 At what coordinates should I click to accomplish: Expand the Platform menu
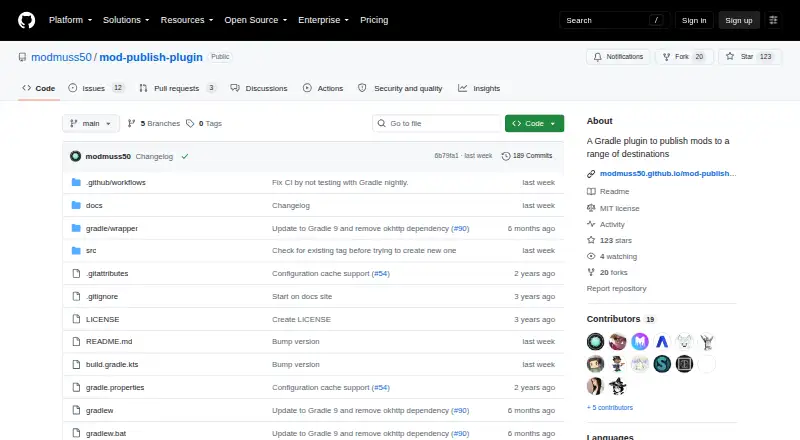click(70, 20)
